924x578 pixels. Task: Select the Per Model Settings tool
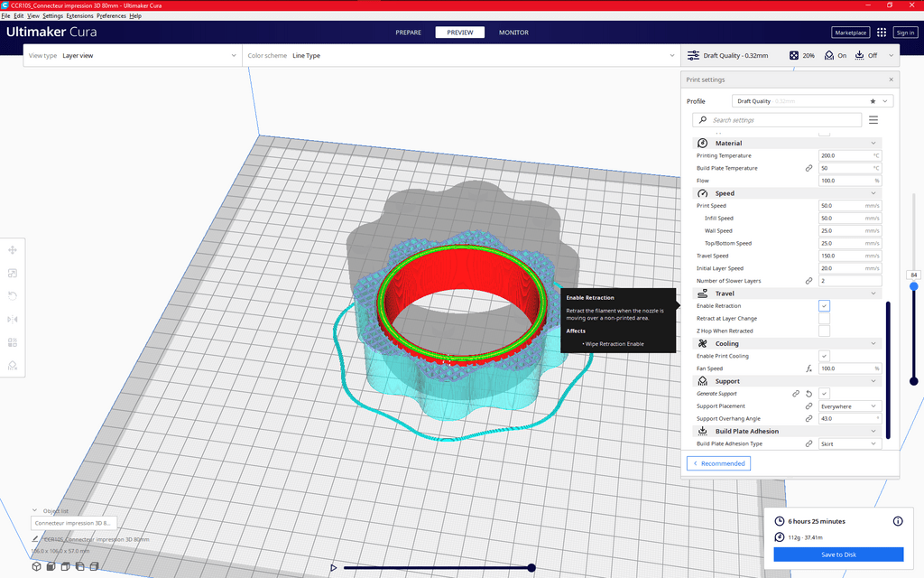point(13,342)
